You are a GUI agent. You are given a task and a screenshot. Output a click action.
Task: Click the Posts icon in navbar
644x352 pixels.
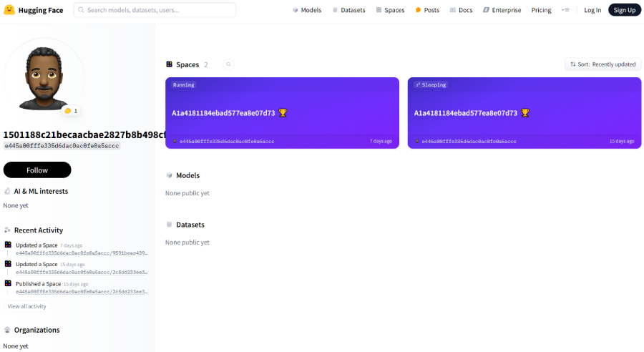pyautogui.click(x=419, y=10)
